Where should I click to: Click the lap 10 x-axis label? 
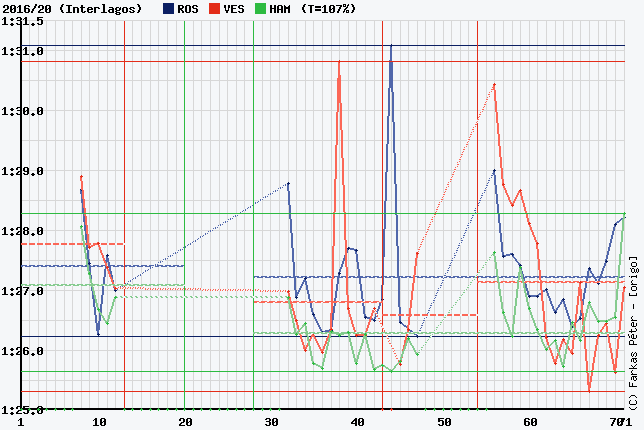tap(99, 422)
